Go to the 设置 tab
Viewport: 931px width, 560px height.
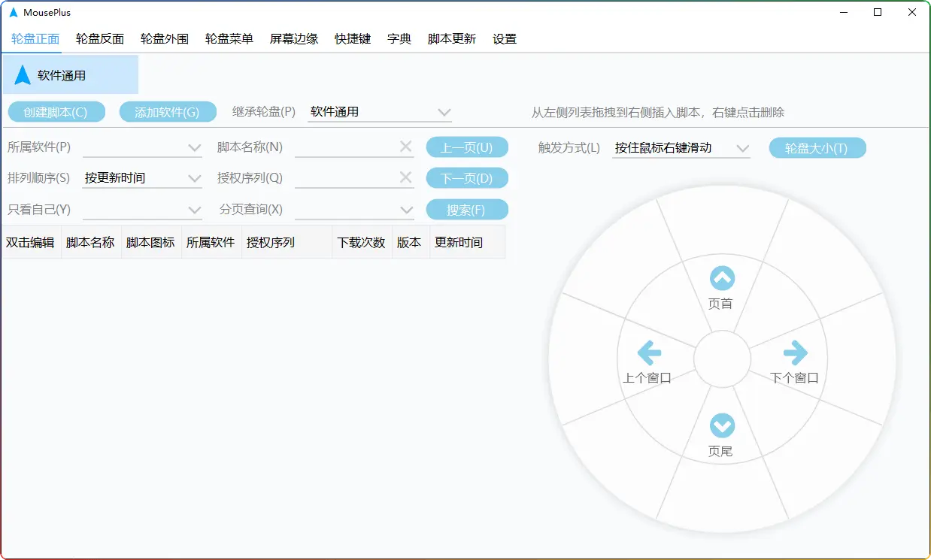[x=505, y=39]
